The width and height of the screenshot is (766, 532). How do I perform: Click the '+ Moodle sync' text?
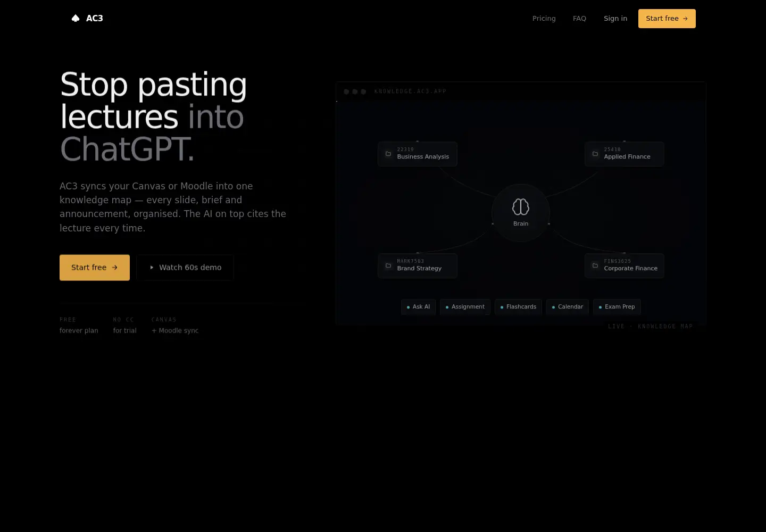pyautogui.click(x=175, y=331)
